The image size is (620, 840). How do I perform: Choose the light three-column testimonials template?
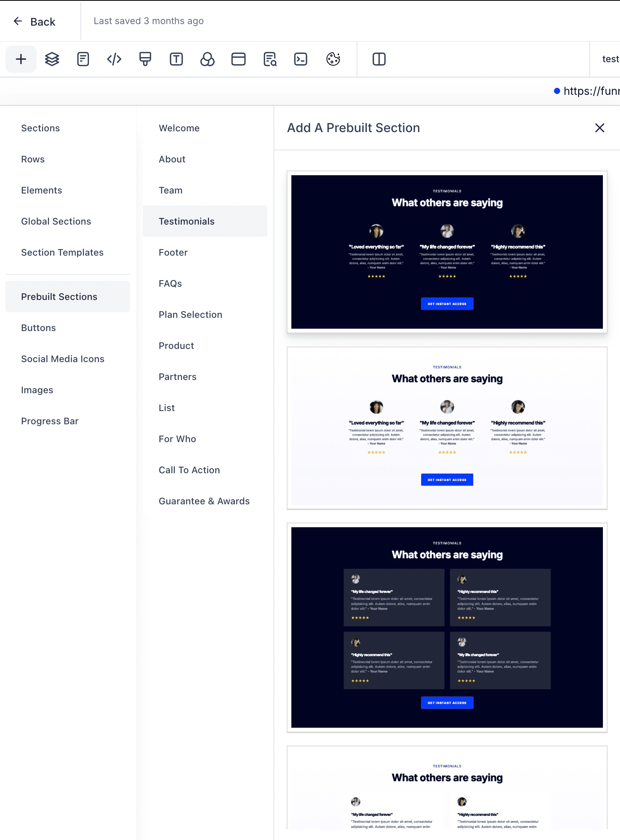[447, 428]
